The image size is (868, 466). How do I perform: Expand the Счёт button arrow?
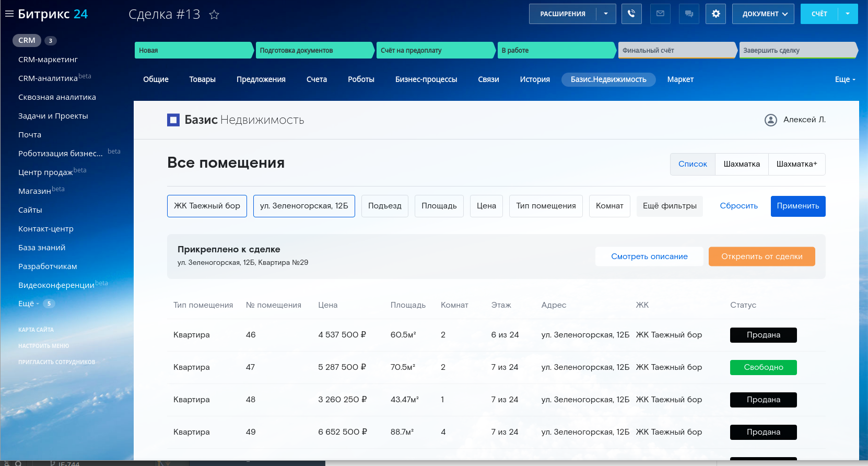848,14
